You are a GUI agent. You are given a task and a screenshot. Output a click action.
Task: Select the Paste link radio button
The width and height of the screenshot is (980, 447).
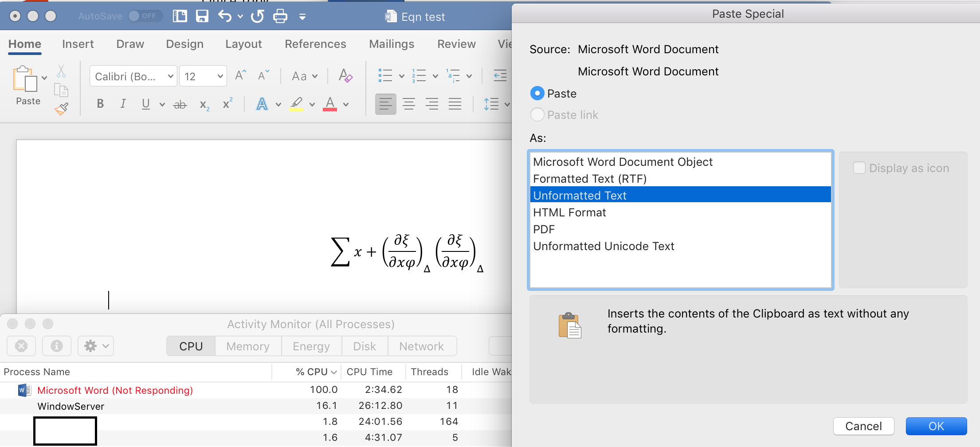coord(537,114)
